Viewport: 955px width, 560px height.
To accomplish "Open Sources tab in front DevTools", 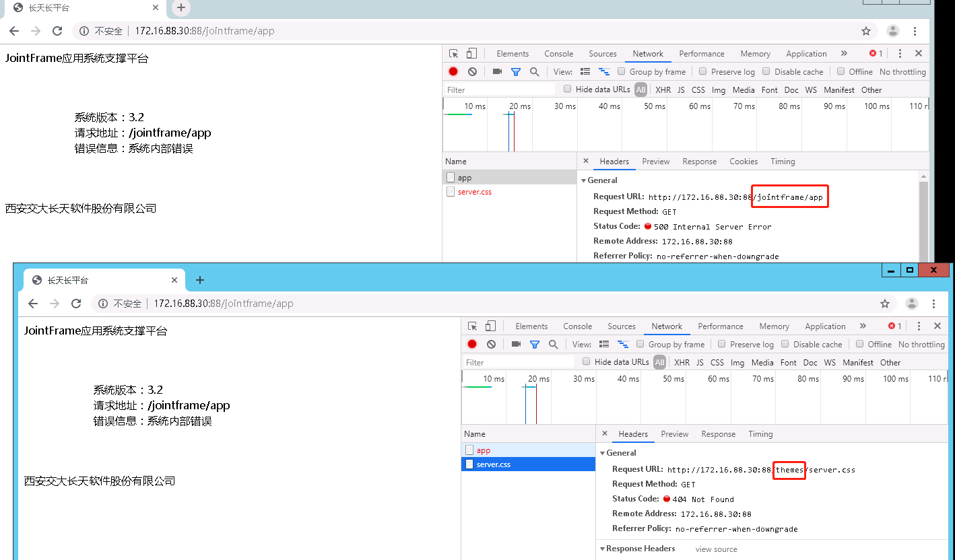I will (622, 326).
